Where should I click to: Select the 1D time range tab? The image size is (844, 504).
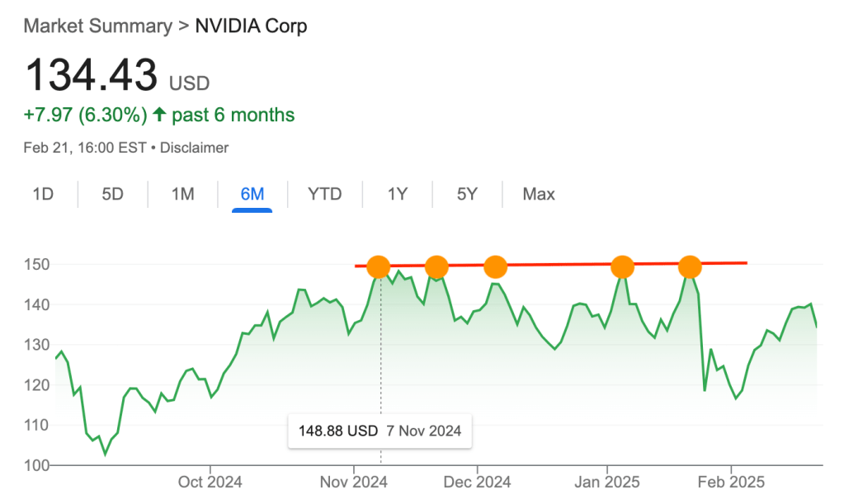pyautogui.click(x=43, y=195)
